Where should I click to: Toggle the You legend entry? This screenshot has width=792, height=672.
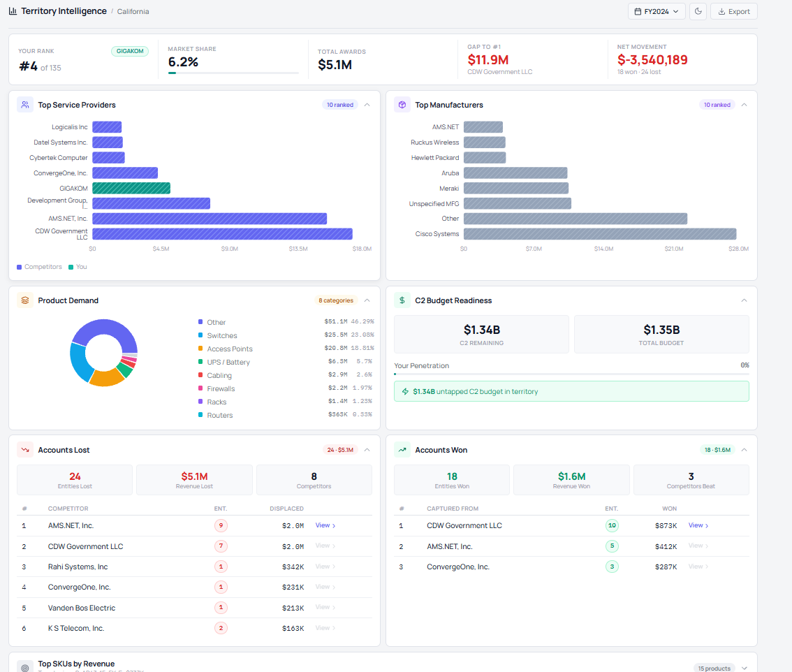(78, 267)
